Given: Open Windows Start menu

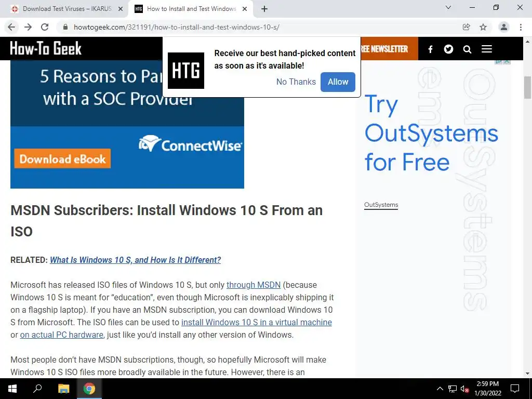Looking at the screenshot, I should tap(12, 389).
